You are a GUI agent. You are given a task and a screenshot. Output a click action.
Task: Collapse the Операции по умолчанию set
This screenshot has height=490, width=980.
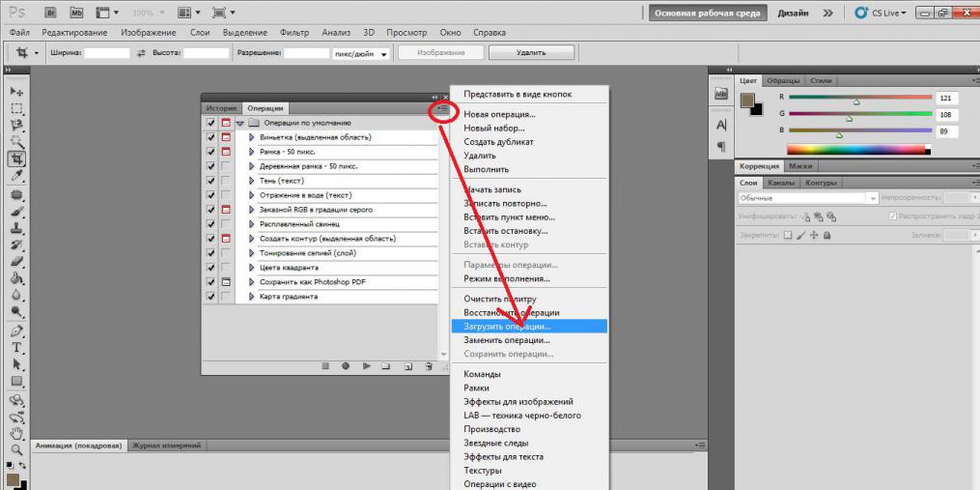pos(240,124)
